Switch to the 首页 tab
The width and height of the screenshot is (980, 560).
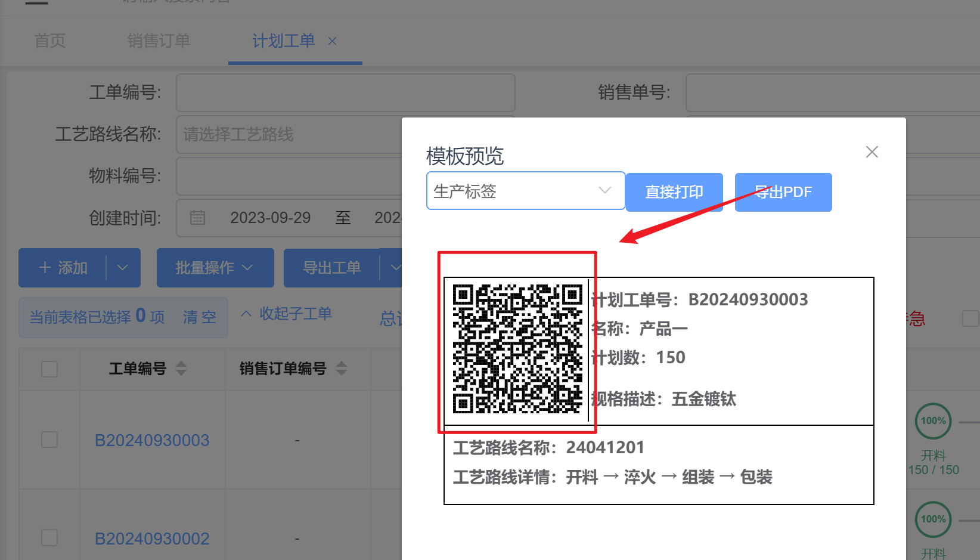50,41
